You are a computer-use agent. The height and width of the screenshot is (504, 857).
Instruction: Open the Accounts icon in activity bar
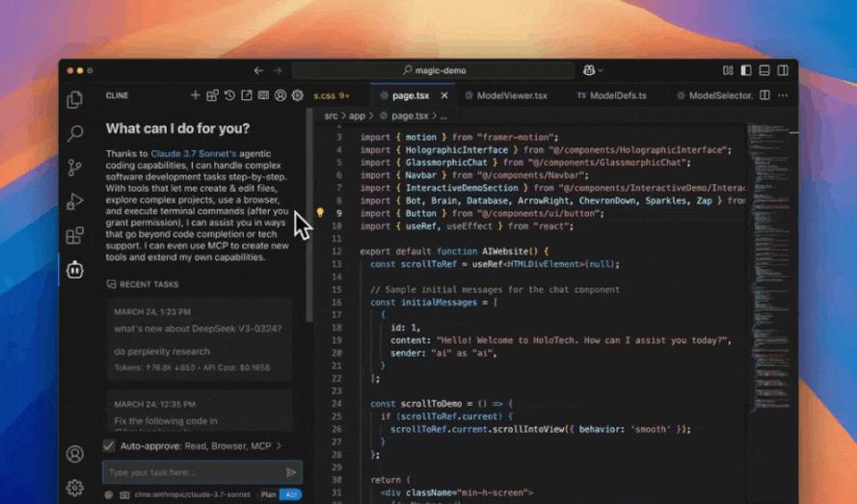75,454
